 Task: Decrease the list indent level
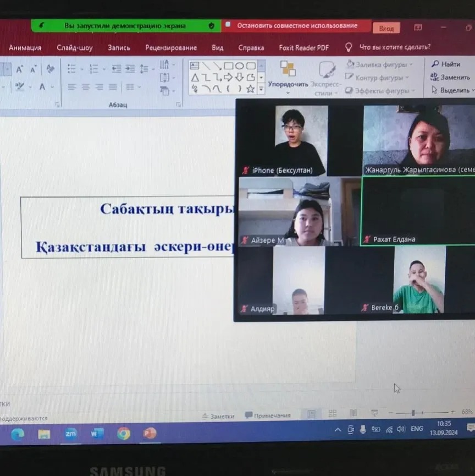(x=116, y=69)
